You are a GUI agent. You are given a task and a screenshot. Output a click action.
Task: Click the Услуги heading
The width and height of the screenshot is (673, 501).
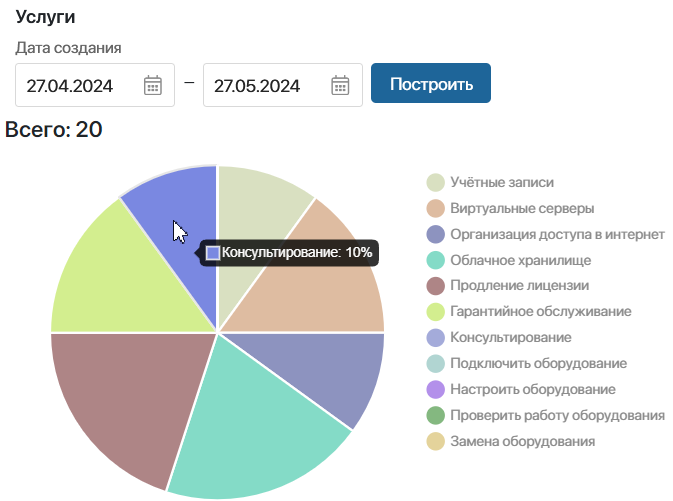45,17
